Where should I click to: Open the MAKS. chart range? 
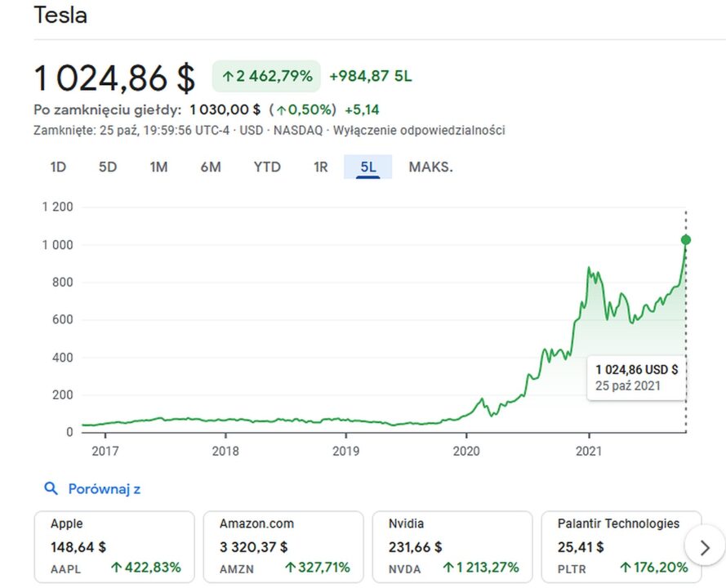[x=430, y=167]
